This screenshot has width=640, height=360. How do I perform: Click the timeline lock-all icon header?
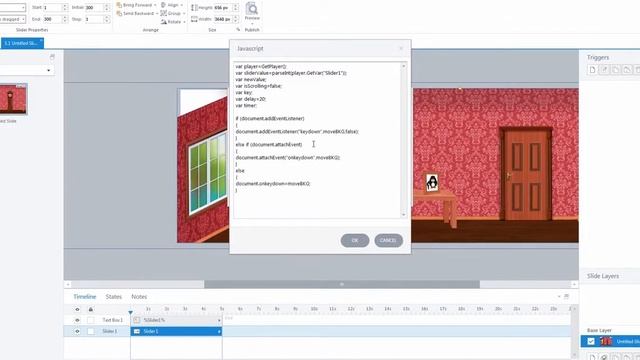(x=91, y=309)
